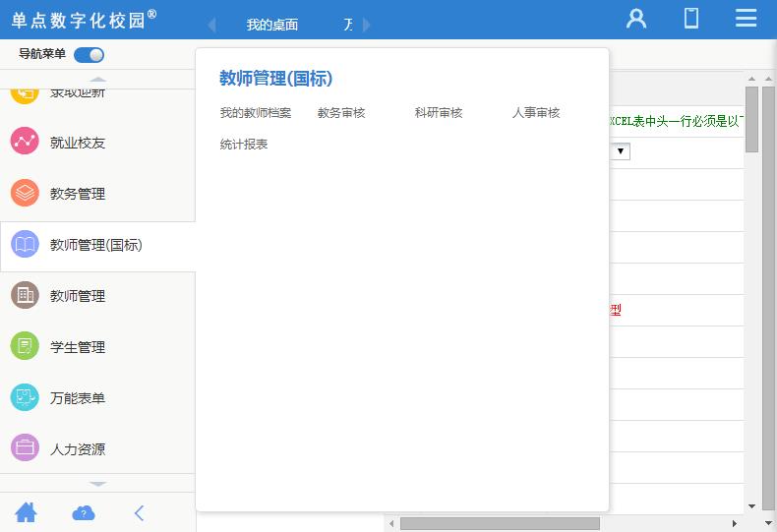Click the horizontal scrollbar thumb at bottom
The height and width of the screenshot is (532, 777).
point(500,523)
